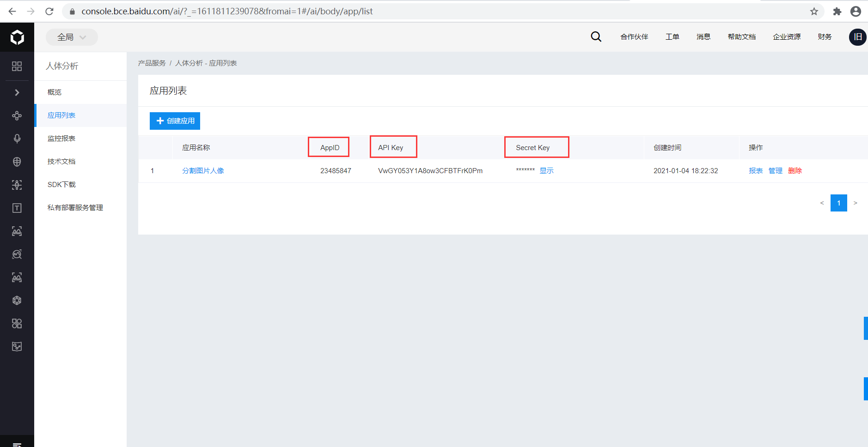Click 显示 to reveal Secret Key
868x447 pixels.
pos(546,171)
